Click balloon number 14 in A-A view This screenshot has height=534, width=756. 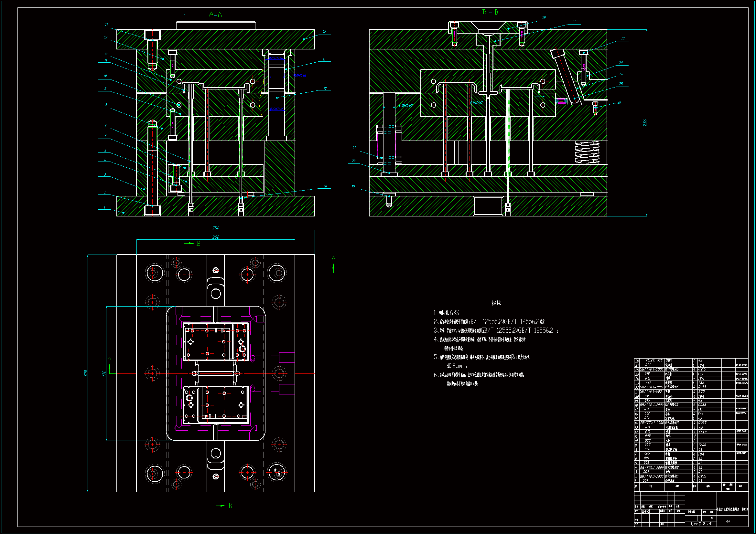[106, 25]
